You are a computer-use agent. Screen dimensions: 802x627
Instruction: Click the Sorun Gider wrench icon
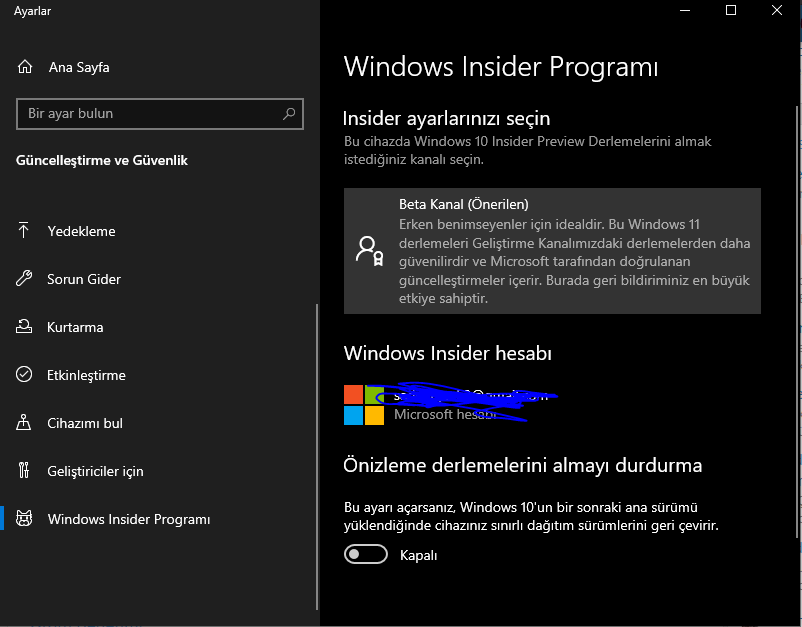24,279
